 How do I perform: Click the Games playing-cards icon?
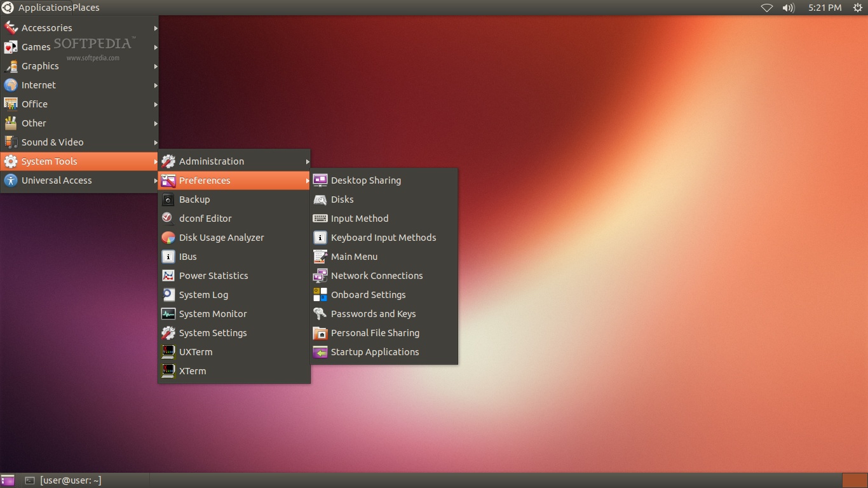[11, 47]
